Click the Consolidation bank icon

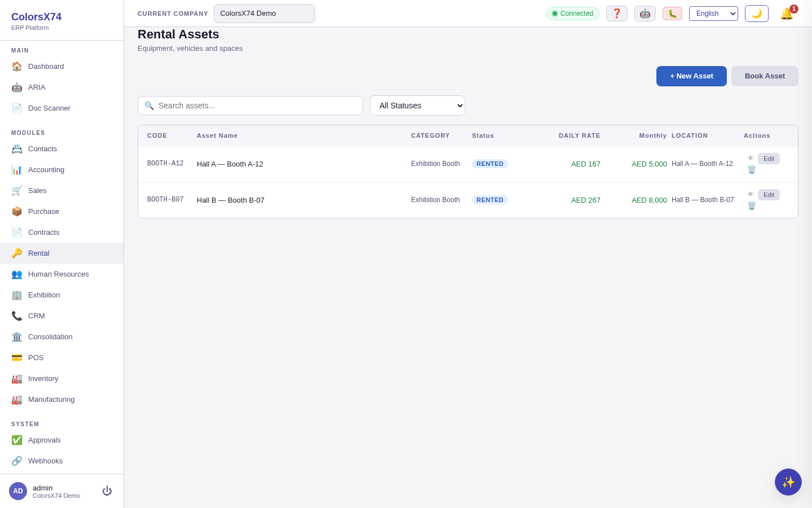click(x=17, y=336)
